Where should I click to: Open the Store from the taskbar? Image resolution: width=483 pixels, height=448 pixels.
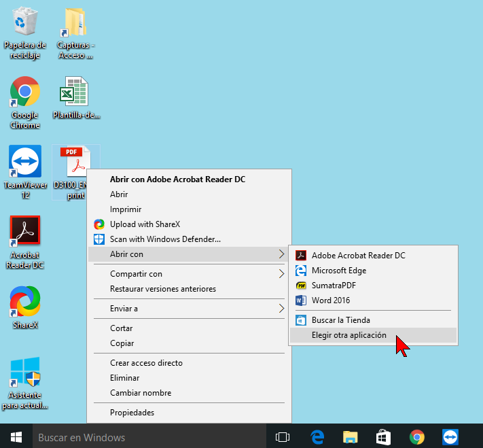[x=384, y=437]
